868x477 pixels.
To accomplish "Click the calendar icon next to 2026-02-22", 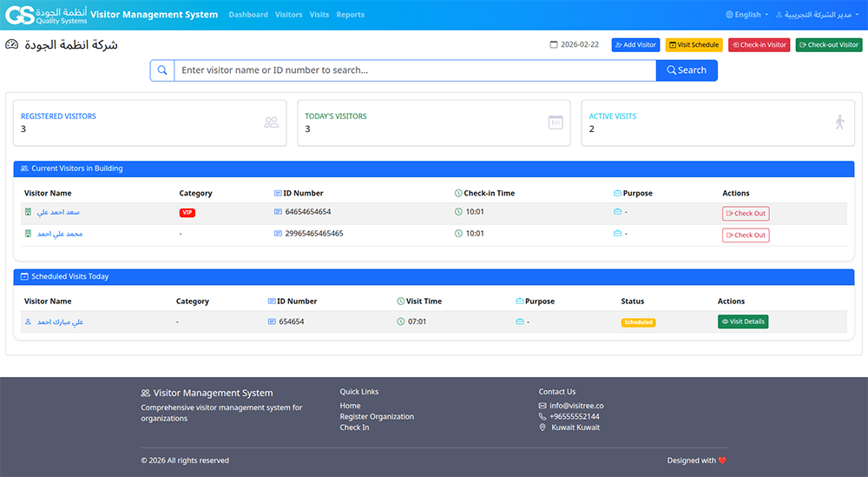I will [554, 45].
